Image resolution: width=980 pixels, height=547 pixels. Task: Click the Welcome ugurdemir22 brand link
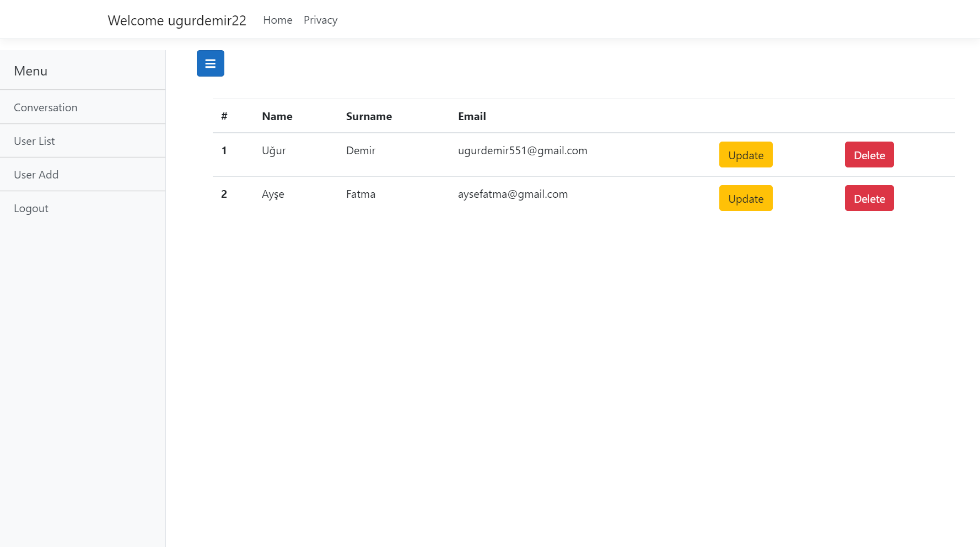coord(177,20)
